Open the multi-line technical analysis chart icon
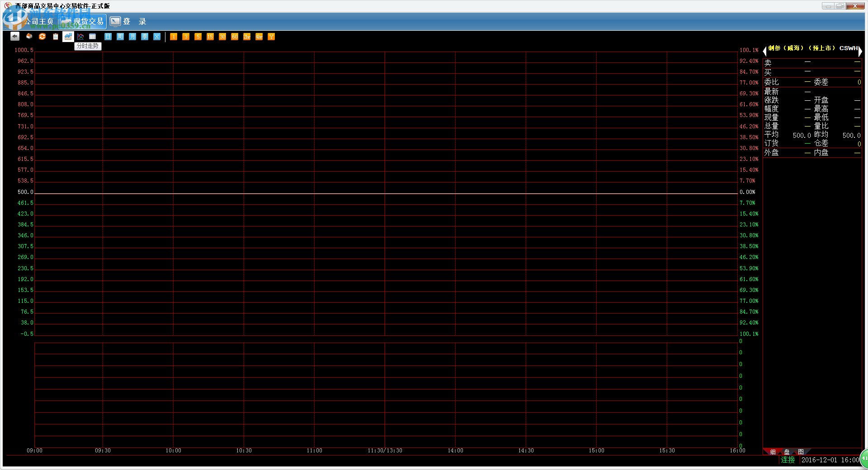 click(x=80, y=37)
